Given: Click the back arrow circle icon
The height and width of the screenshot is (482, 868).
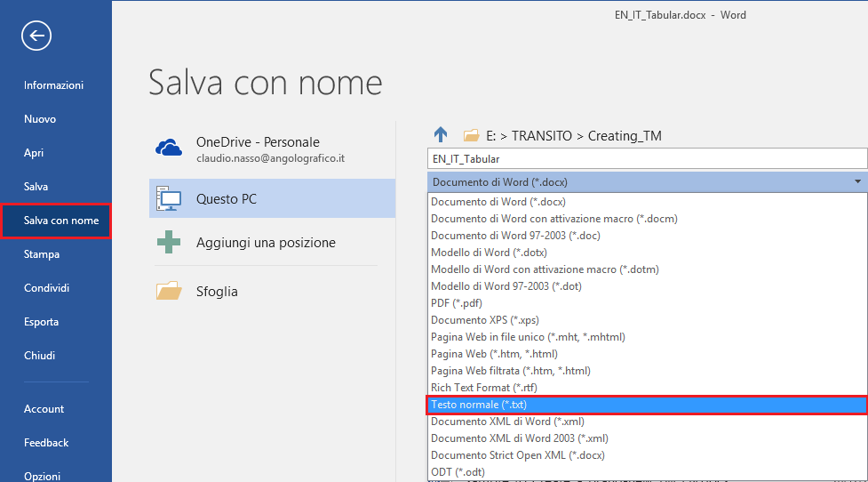Looking at the screenshot, I should (36, 36).
